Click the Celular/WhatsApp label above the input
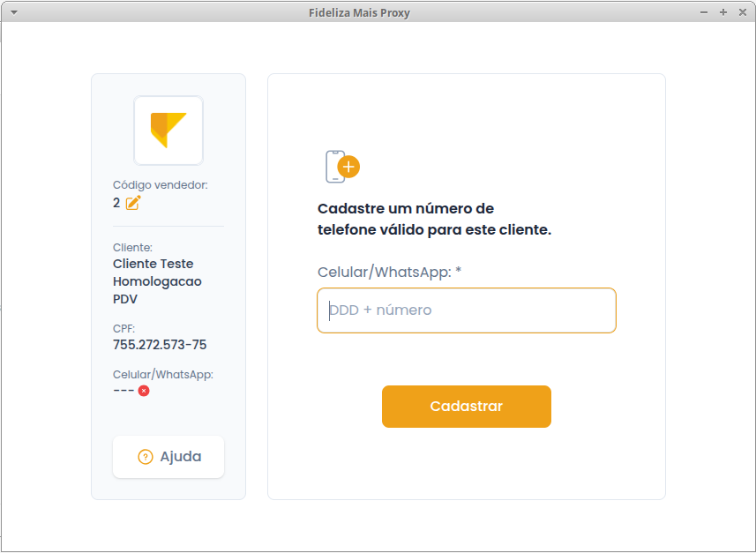The image size is (756, 553). click(x=385, y=272)
